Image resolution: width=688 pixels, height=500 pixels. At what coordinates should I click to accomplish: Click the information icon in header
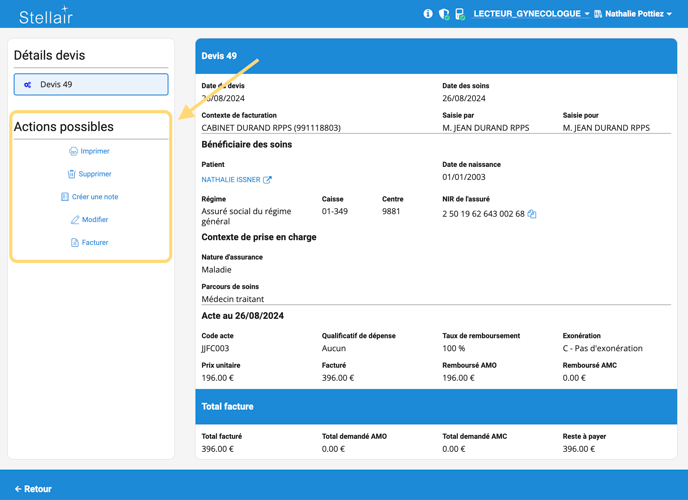pyautogui.click(x=428, y=14)
